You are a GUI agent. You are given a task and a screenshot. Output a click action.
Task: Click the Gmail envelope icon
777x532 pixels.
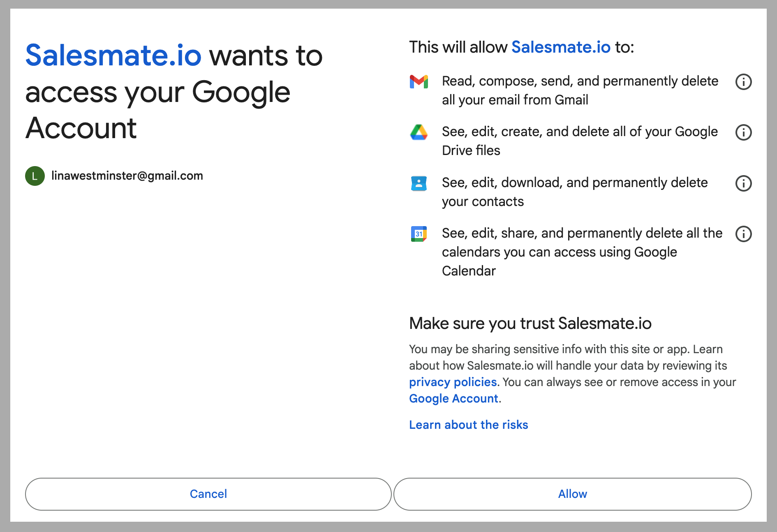419,82
